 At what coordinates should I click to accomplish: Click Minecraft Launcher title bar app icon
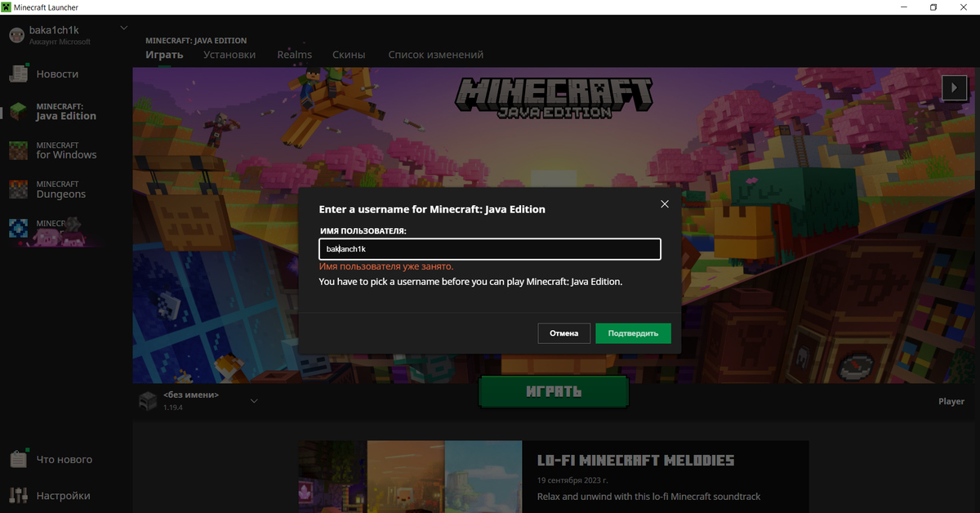(x=7, y=7)
